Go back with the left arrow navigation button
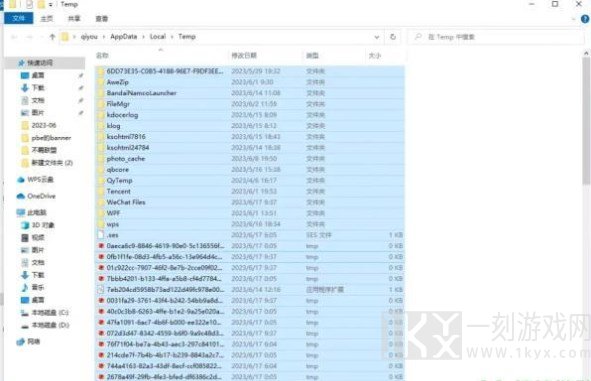 tap(14, 37)
